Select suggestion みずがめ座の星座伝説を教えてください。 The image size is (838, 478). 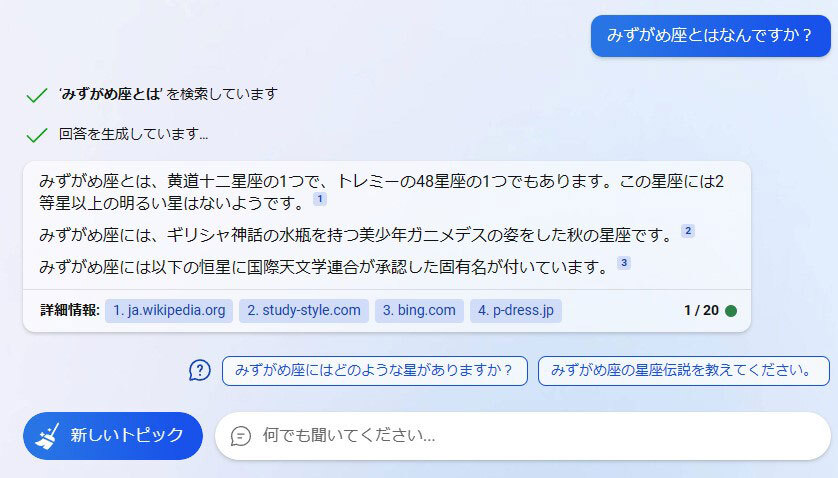(x=684, y=371)
